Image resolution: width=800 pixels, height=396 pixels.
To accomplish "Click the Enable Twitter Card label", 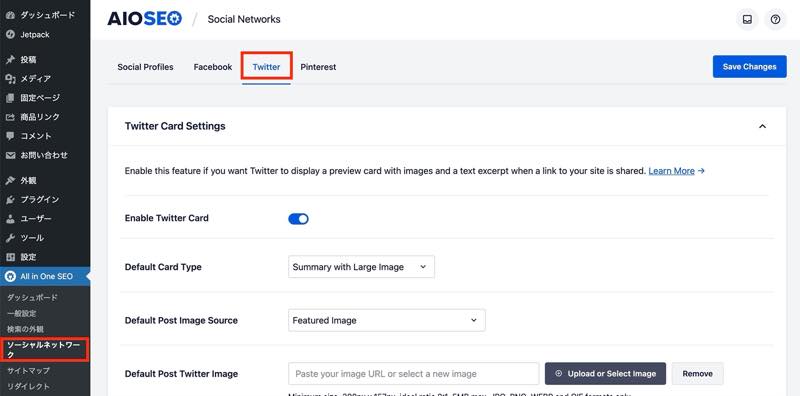I will (167, 218).
